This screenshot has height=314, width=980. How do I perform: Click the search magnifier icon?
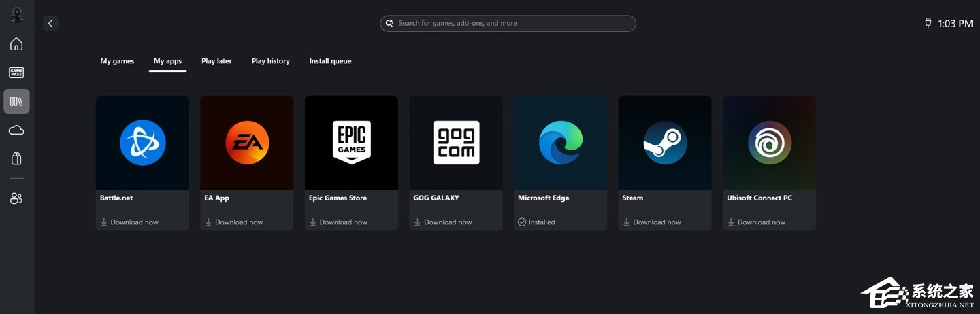389,23
